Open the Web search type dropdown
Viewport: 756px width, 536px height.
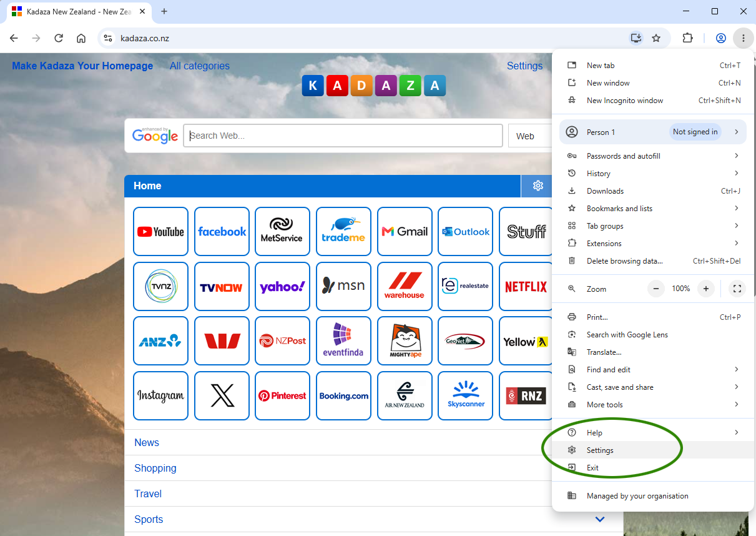(531, 136)
